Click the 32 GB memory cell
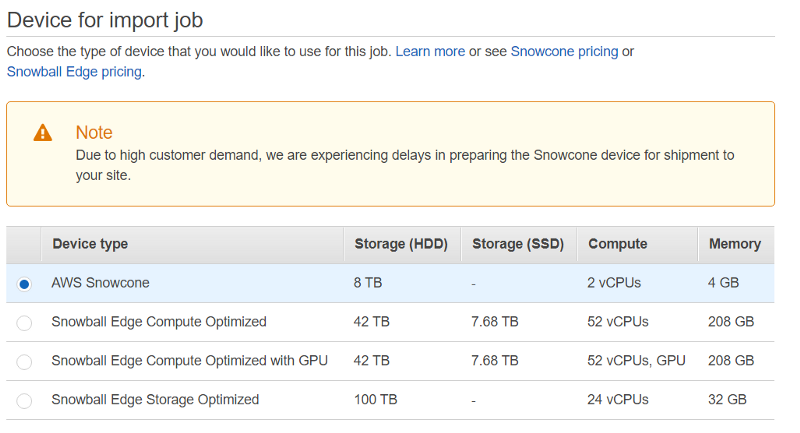The image size is (800, 433). coord(727,400)
